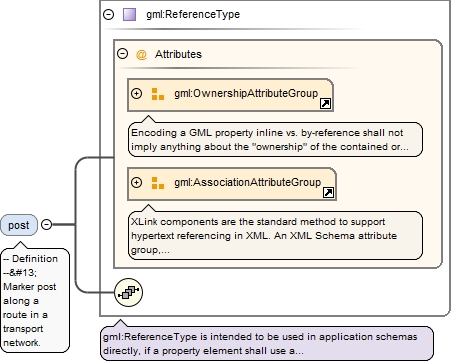Click the AssociationAttributeGroup orange blocks icon
The width and height of the screenshot is (452, 364).
click(158, 183)
